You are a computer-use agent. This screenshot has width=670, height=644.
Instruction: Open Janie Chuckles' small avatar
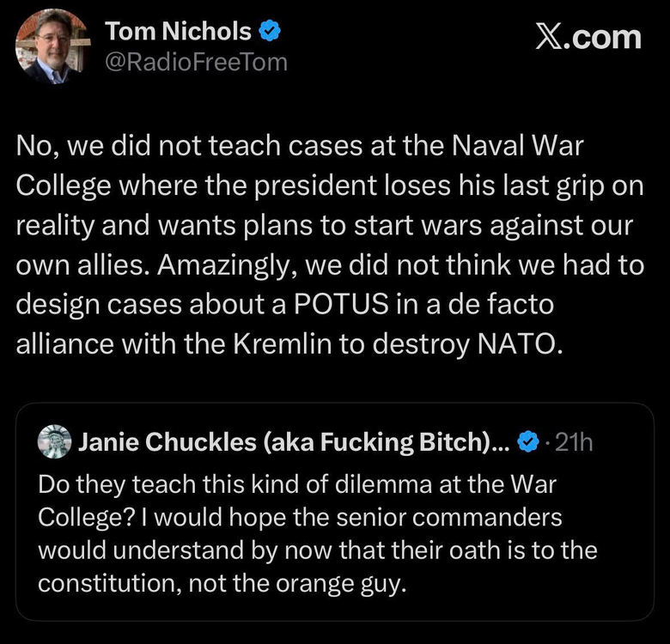click(x=54, y=442)
